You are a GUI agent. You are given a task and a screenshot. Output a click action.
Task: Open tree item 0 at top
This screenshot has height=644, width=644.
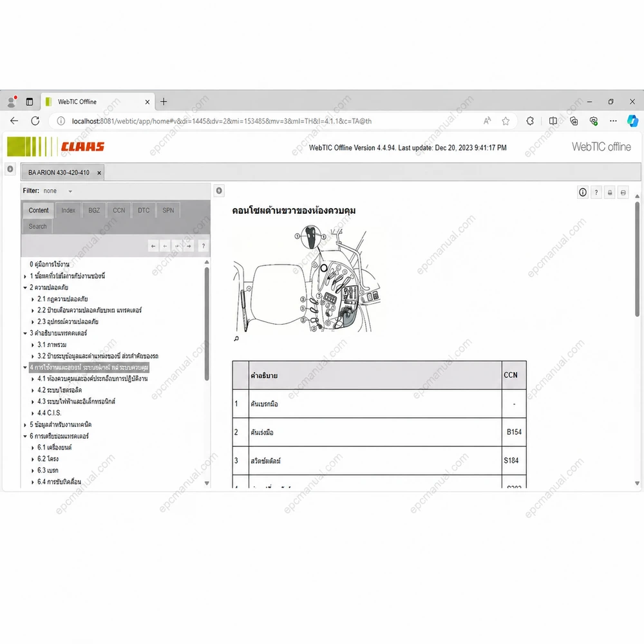pyautogui.click(x=50, y=264)
